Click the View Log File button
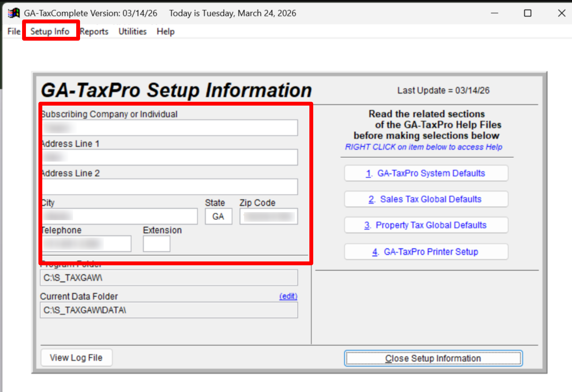This screenshot has height=392, width=572. pyautogui.click(x=76, y=357)
